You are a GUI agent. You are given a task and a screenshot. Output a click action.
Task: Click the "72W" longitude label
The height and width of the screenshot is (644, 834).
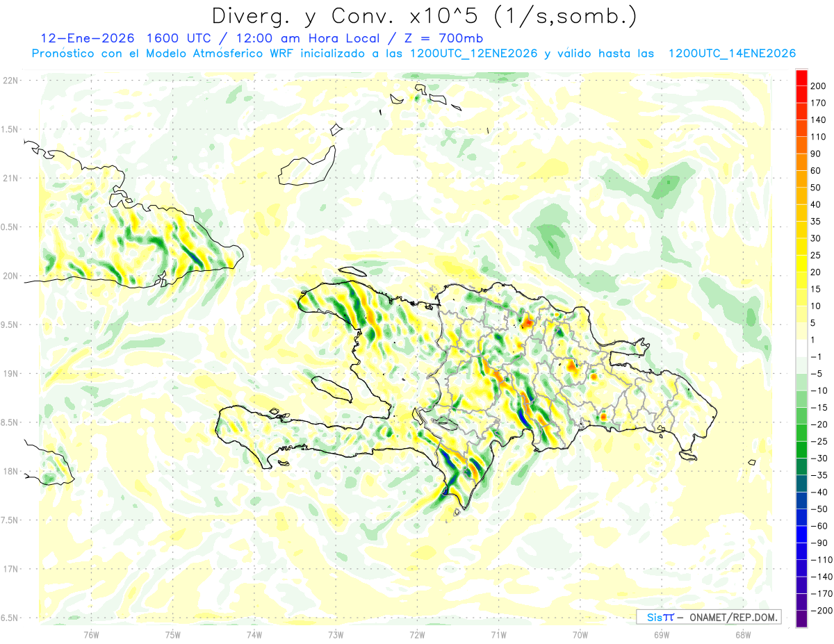click(417, 634)
